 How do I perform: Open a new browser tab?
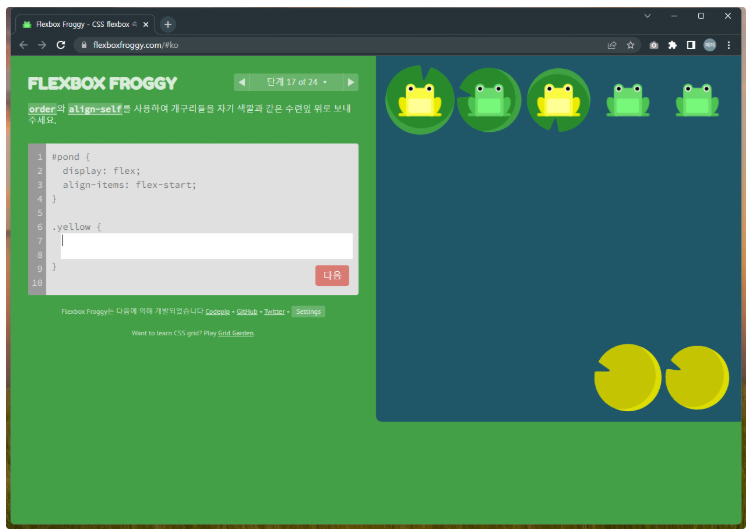(168, 24)
